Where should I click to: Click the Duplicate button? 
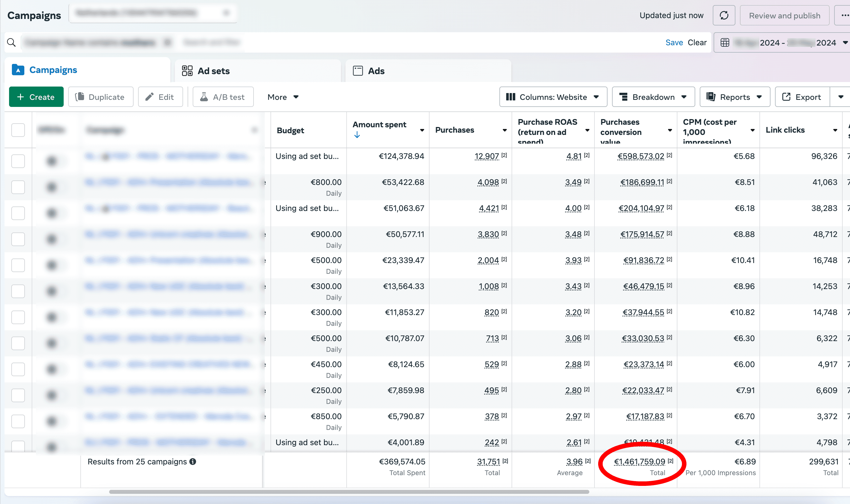point(100,97)
